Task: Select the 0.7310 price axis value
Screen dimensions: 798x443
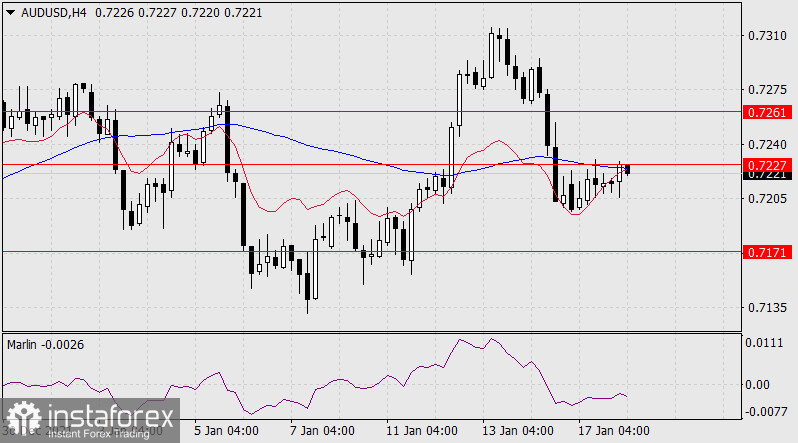Action: pos(767,36)
